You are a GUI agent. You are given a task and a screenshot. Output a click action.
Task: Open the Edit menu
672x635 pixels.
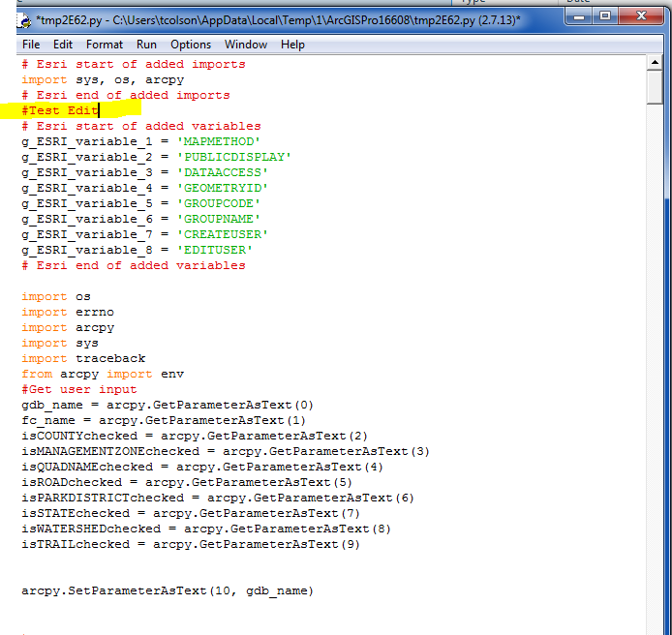[x=63, y=45]
